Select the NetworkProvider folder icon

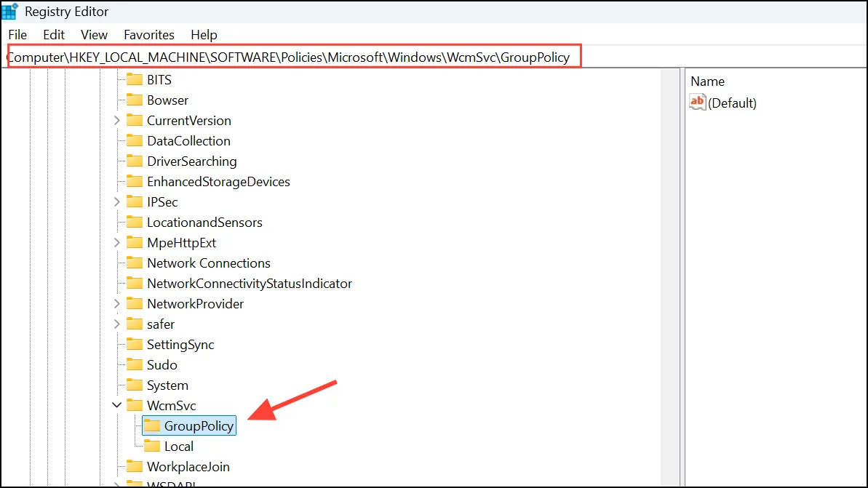click(135, 303)
